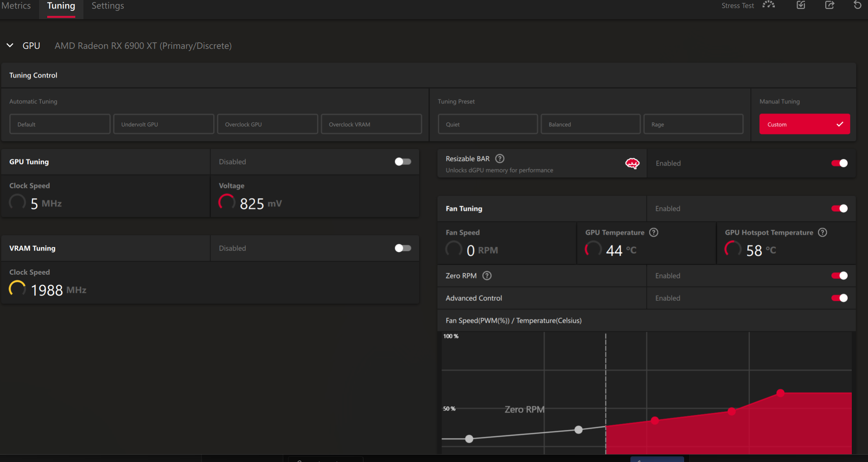This screenshot has width=868, height=462.
Task: Disable the Zero RPM toggle
Action: point(839,276)
